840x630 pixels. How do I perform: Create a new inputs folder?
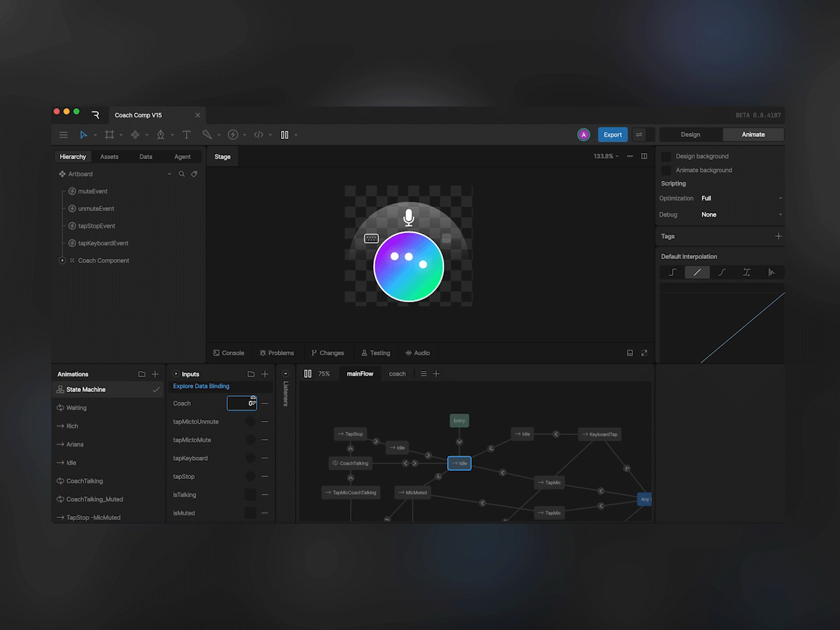click(x=251, y=374)
